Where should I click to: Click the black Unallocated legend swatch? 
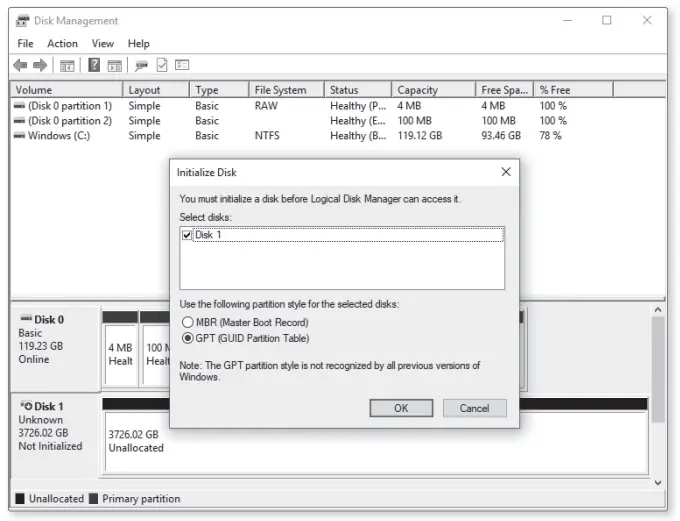click(20, 498)
